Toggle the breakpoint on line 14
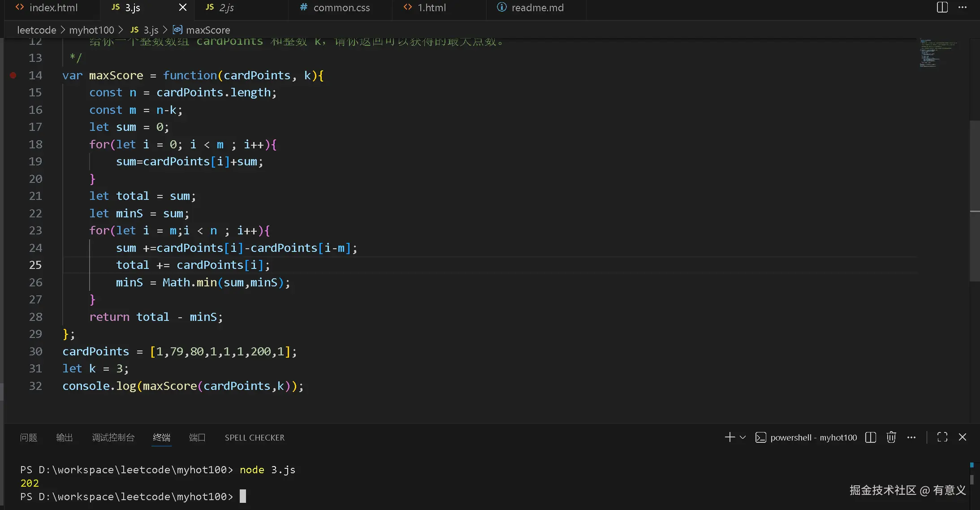This screenshot has width=980, height=510. pyautogui.click(x=13, y=75)
